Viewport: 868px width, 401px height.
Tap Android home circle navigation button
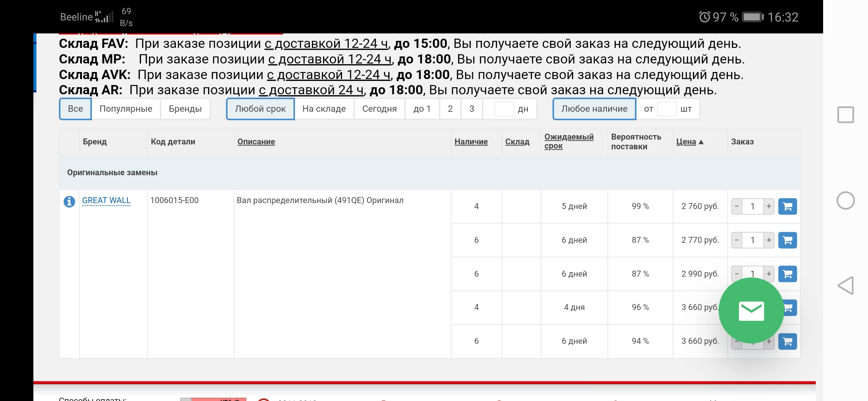(846, 200)
